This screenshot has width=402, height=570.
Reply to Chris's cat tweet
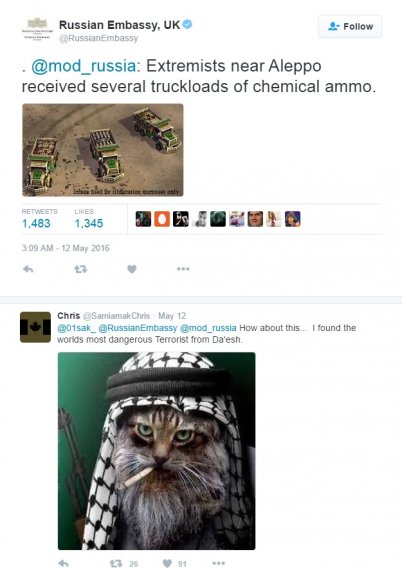coord(64,563)
